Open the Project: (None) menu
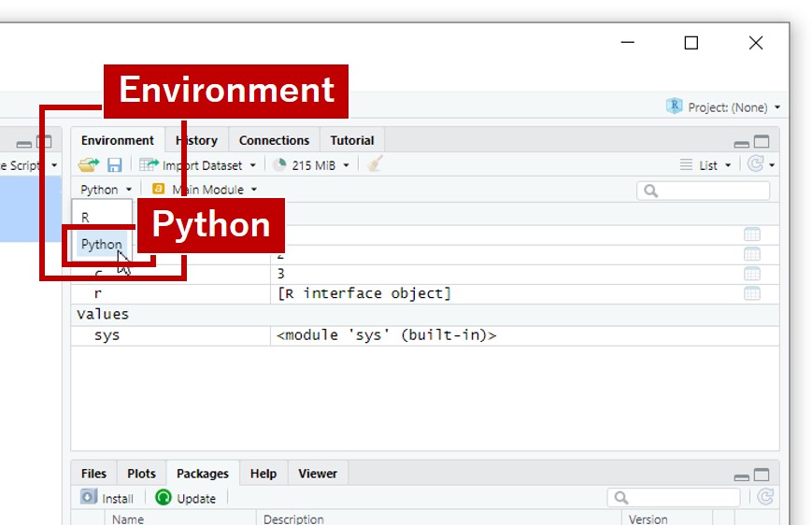Screen dimensions: 812x525 pyautogui.click(x=724, y=107)
